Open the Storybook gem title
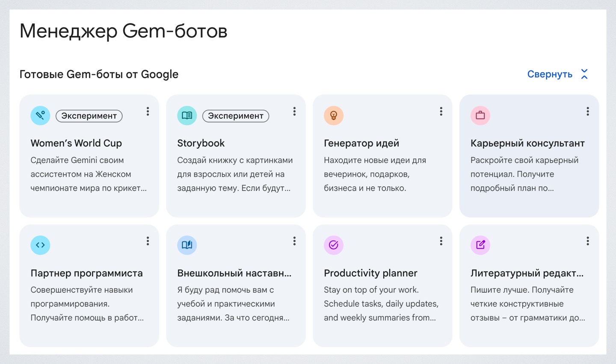616x364 pixels. (x=201, y=143)
